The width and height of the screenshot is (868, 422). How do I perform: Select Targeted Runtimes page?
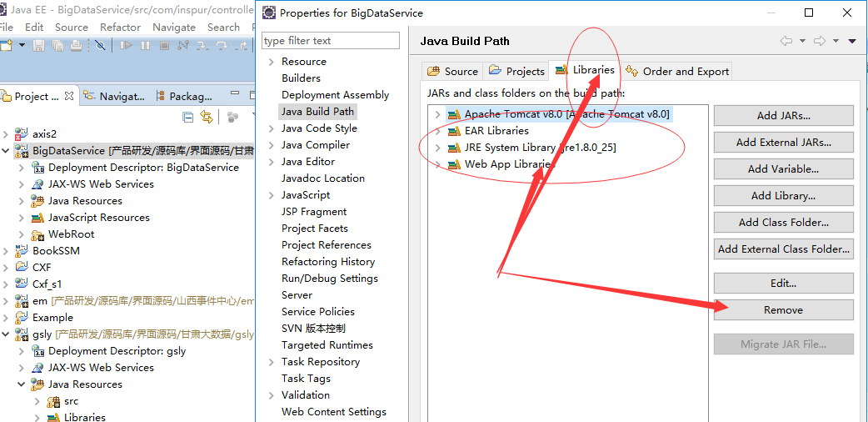pyautogui.click(x=327, y=345)
